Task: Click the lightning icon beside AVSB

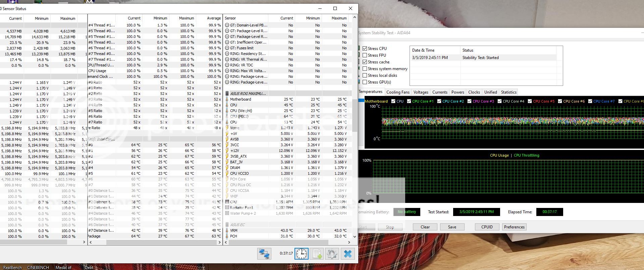Action: click(227, 139)
